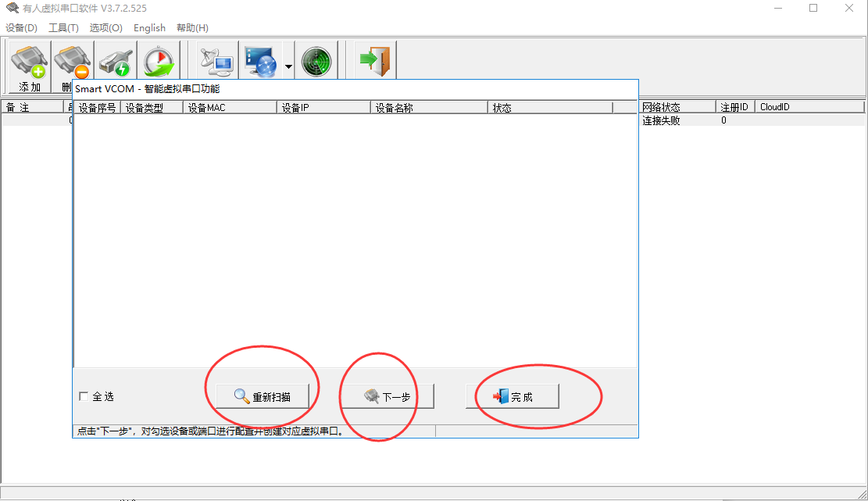
Task: Expand the dropdown arrow beside globe monitor icon
Action: click(x=288, y=66)
